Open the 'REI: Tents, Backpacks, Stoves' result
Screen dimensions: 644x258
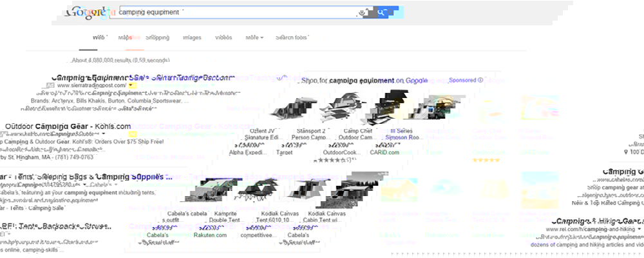pos(56,226)
